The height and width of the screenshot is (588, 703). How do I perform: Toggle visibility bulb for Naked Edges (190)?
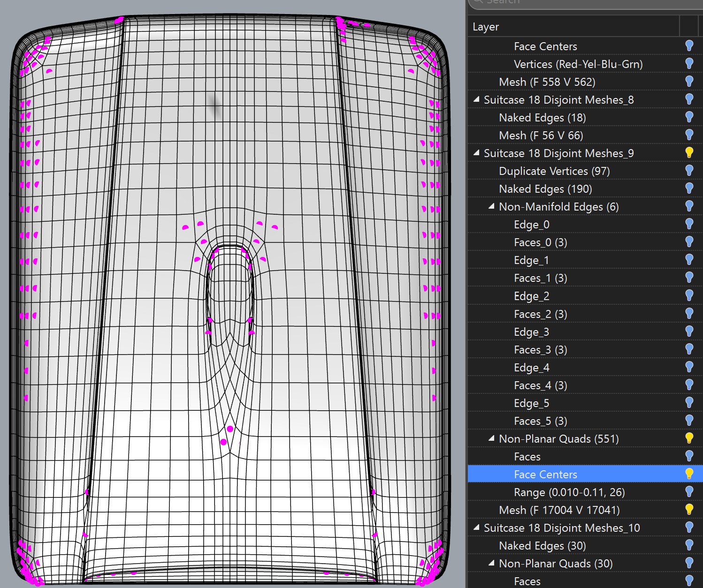689,188
